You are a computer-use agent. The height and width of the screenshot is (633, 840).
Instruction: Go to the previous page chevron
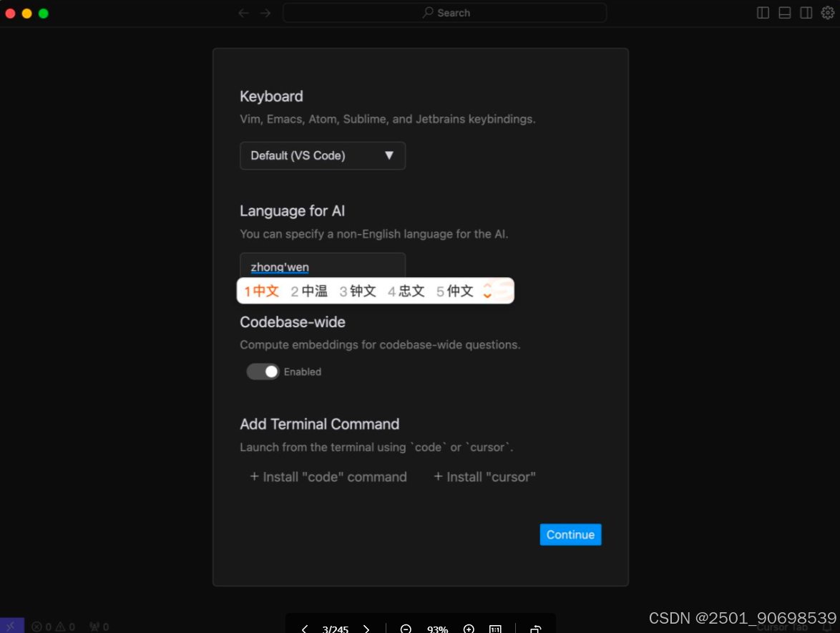(303, 629)
